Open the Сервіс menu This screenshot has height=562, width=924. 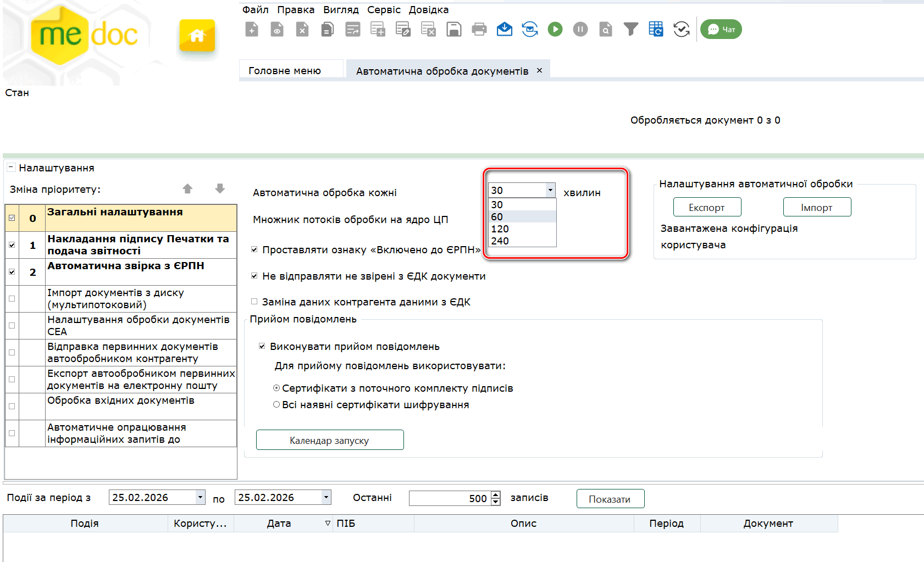tap(384, 10)
